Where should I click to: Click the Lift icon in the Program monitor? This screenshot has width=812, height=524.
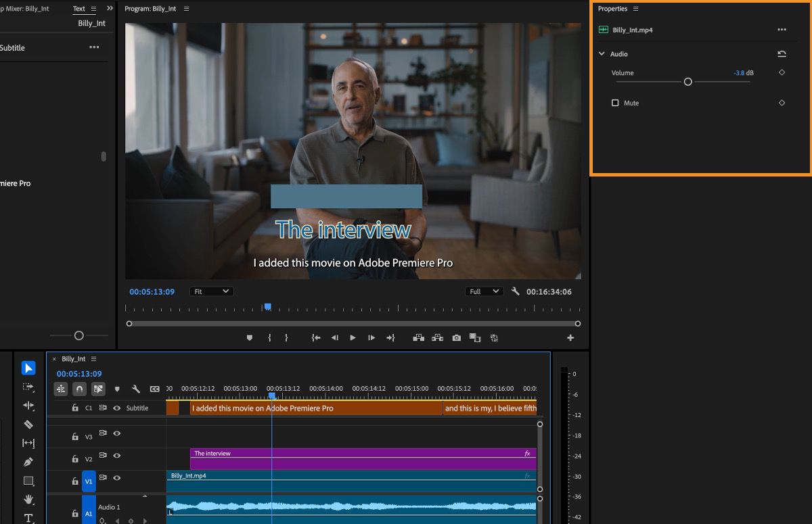click(x=419, y=337)
